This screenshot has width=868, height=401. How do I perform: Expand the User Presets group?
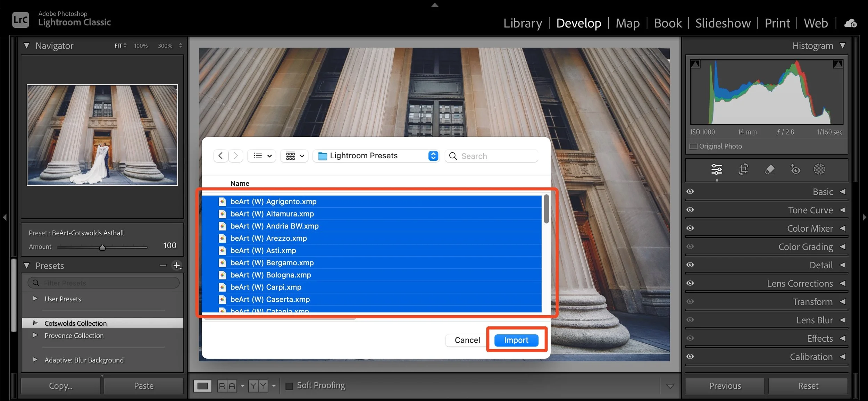click(x=35, y=299)
